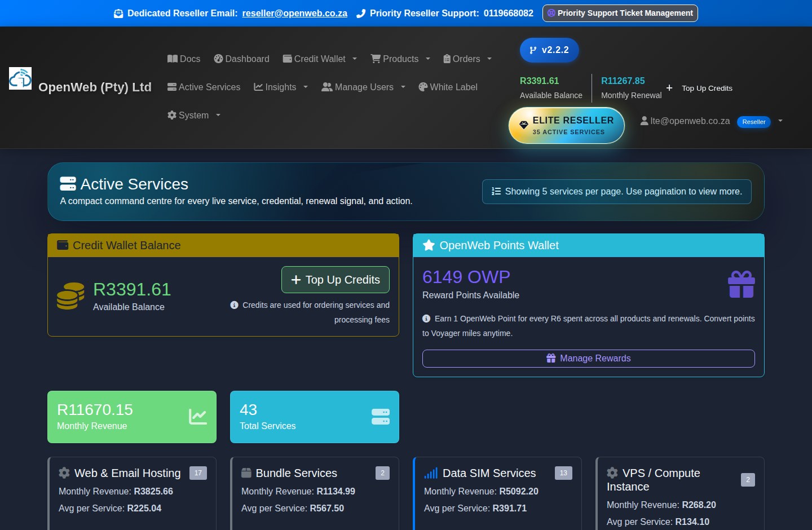Click the 6149 OWP points value
812x530 pixels.
466,277
